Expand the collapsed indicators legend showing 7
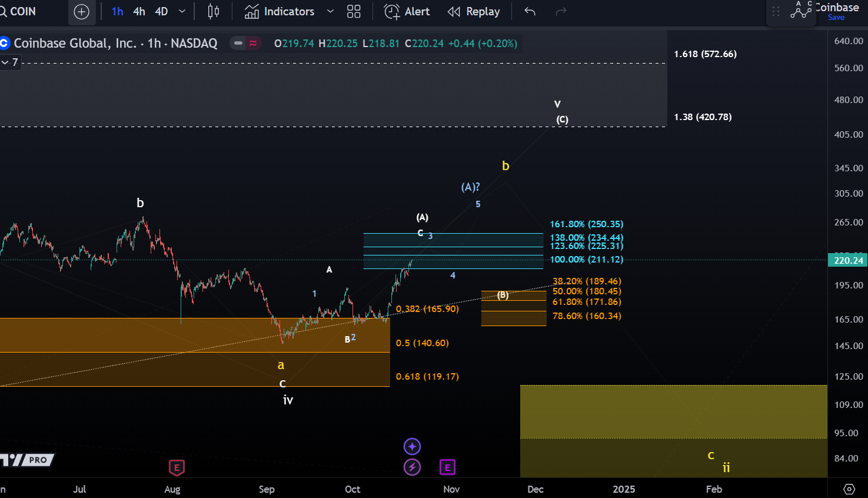Viewport: 868px width, 498px height. [x=10, y=62]
